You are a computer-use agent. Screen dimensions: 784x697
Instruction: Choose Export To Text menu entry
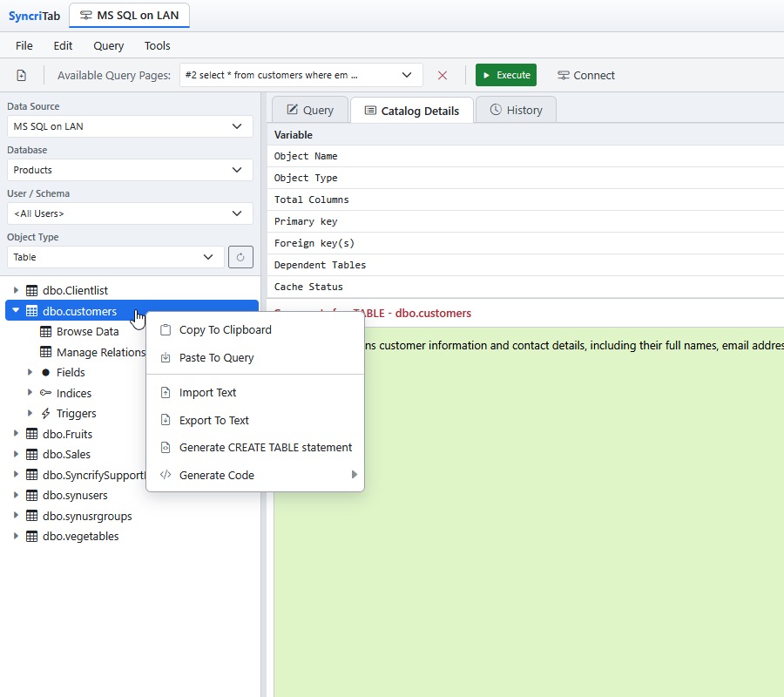pyautogui.click(x=255, y=420)
